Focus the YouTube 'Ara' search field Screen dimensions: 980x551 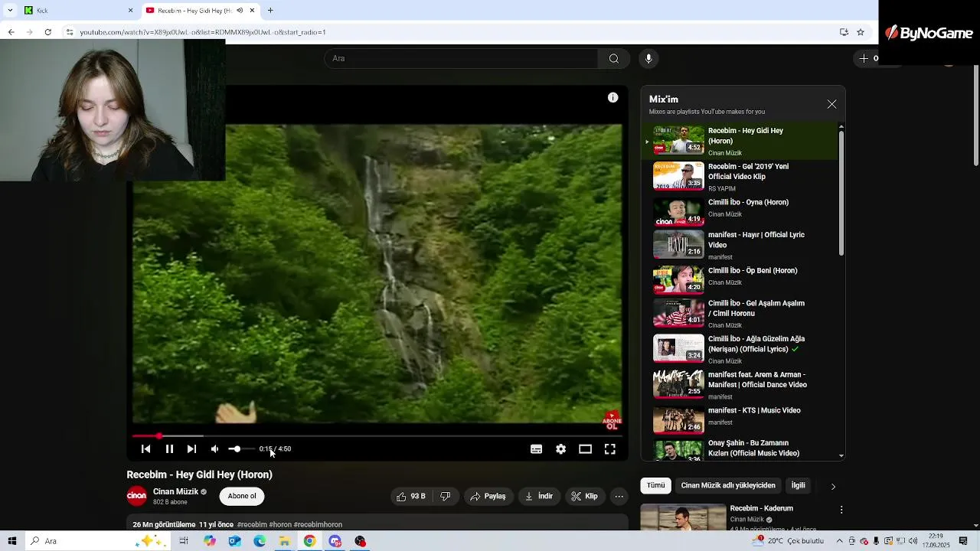pos(461,58)
